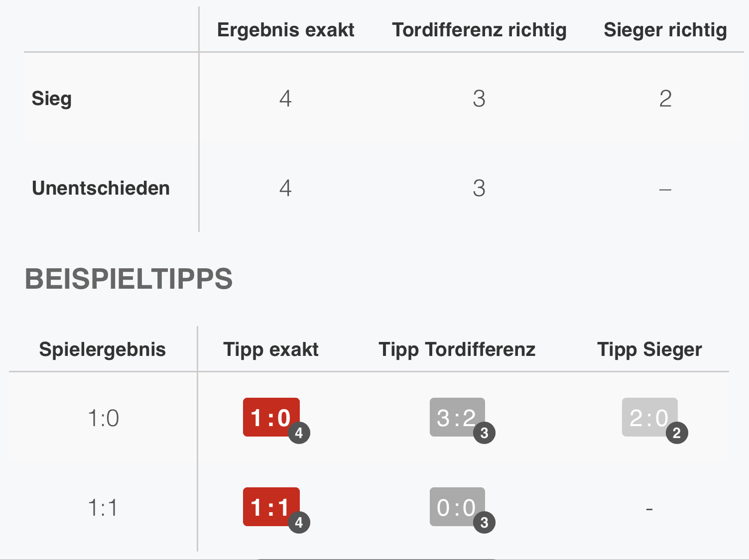Click points bubble 3 on 3:2 tip
Viewport: 749px width, 560px height.
[484, 433]
